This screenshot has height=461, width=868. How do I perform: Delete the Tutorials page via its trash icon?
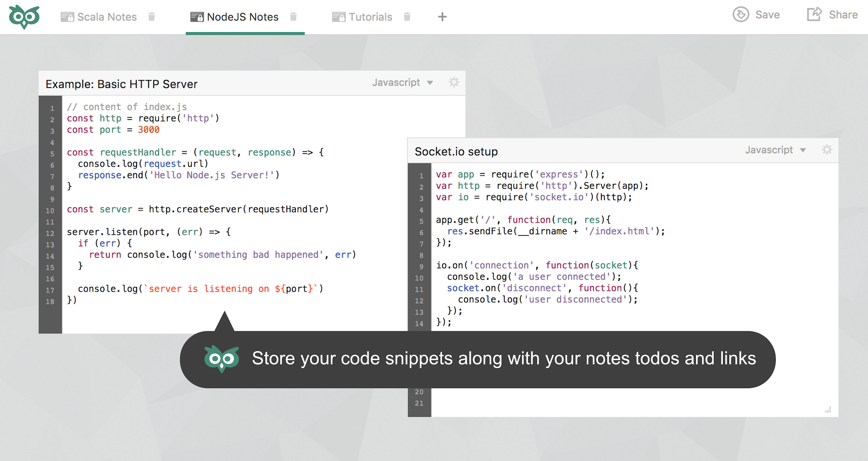click(x=407, y=17)
